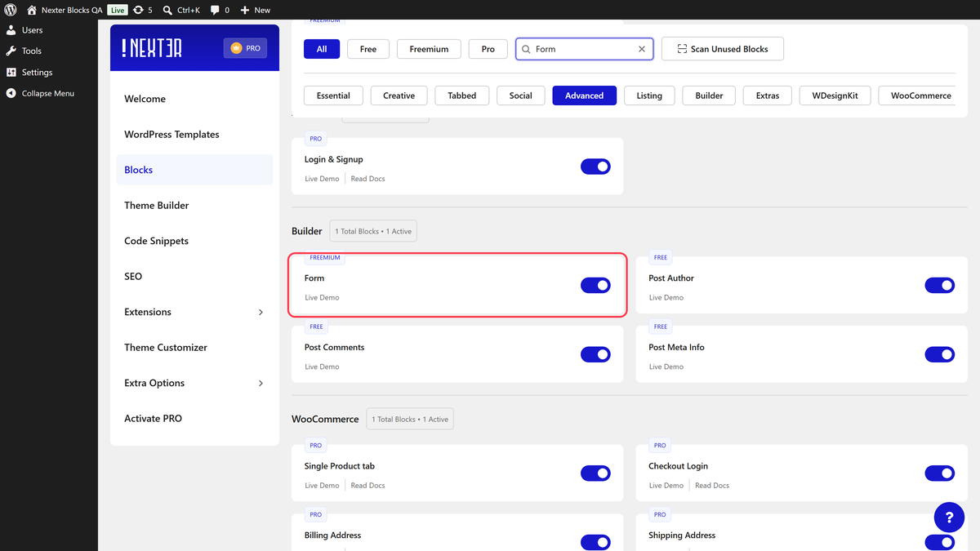The width and height of the screenshot is (980, 551).
Task: Open WordPress Templates in the Nexter menu
Action: 194,135
